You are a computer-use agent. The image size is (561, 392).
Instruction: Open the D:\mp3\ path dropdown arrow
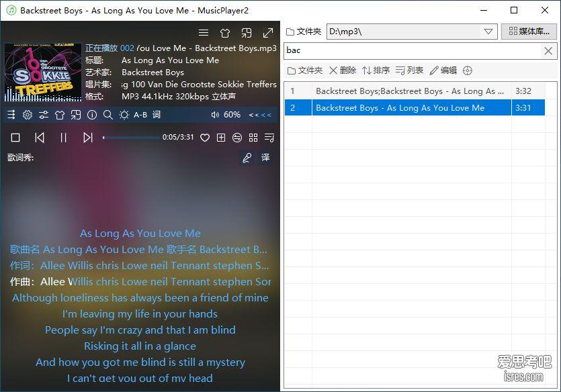pyautogui.click(x=488, y=32)
